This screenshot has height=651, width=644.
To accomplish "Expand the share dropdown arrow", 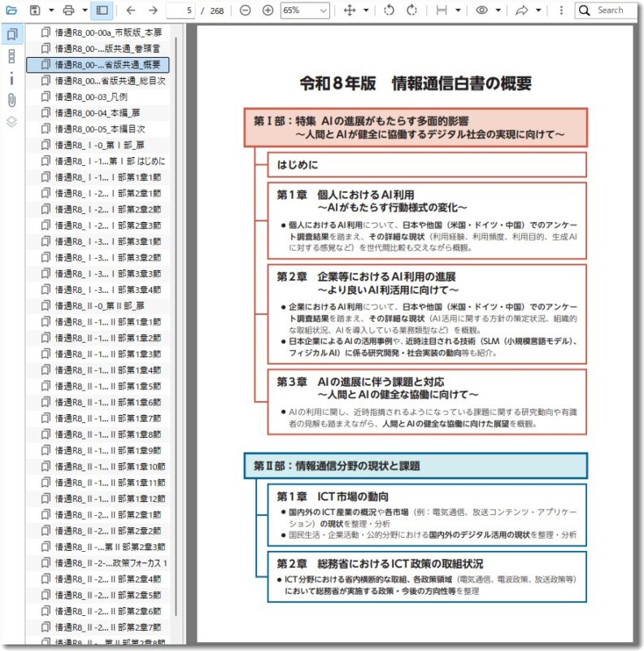I will point(538,11).
